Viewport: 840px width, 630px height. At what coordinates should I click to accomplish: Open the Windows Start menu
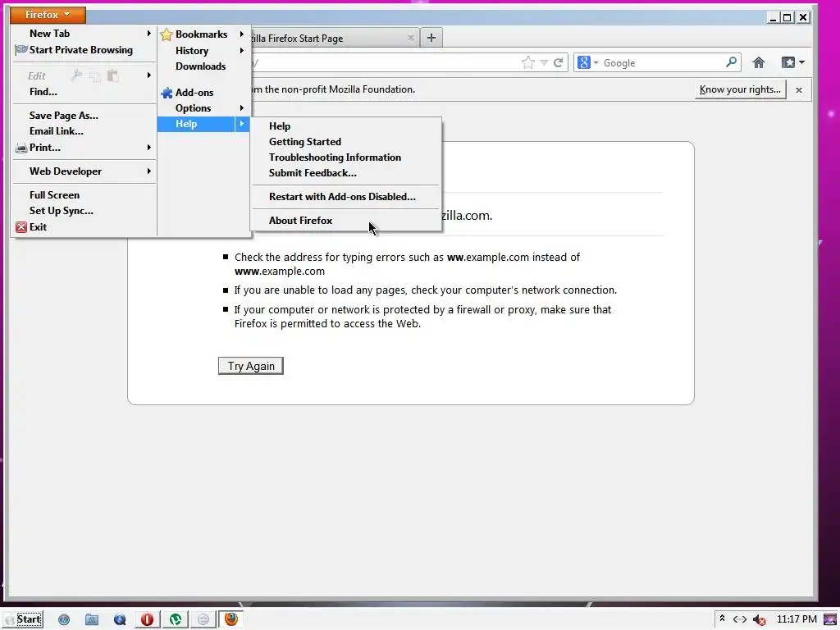point(24,620)
